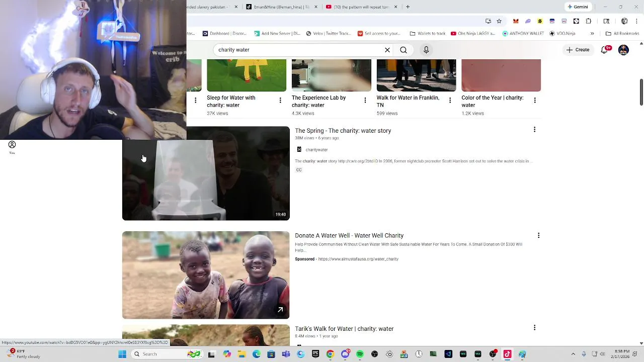Click the search magnifier button

click(x=404, y=50)
